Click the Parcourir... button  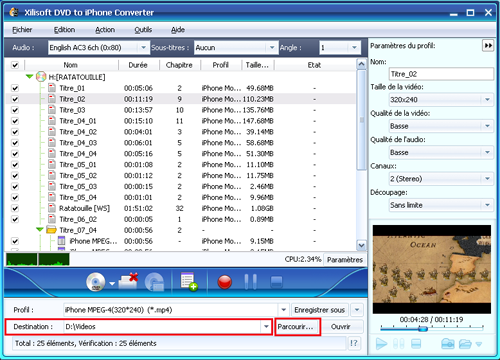(x=297, y=327)
